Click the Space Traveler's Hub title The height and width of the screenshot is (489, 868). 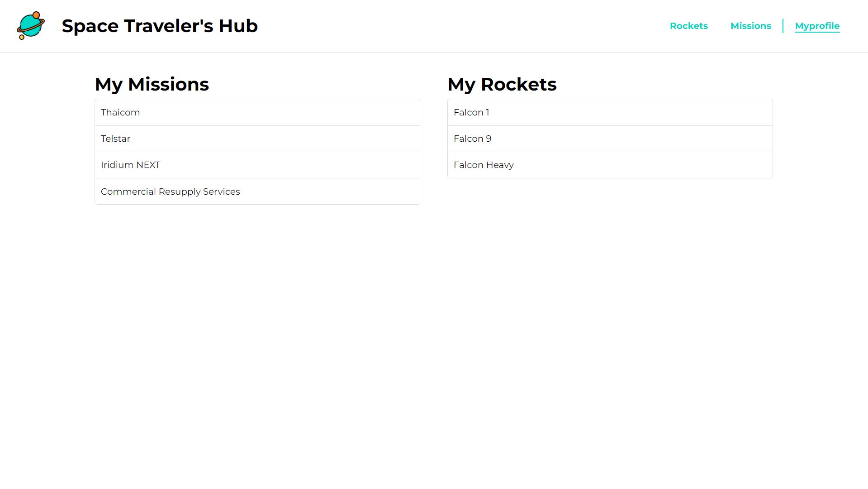[x=160, y=26]
